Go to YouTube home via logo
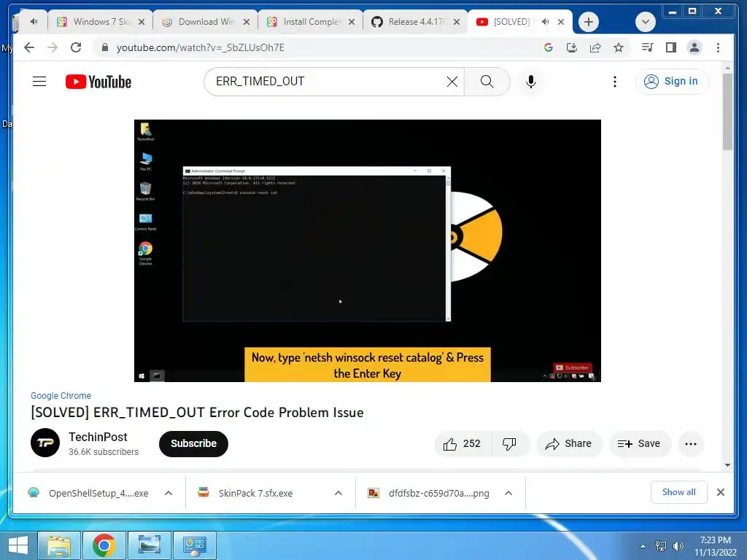Image resolution: width=747 pixels, height=560 pixels. pyautogui.click(x=98, y=82)
